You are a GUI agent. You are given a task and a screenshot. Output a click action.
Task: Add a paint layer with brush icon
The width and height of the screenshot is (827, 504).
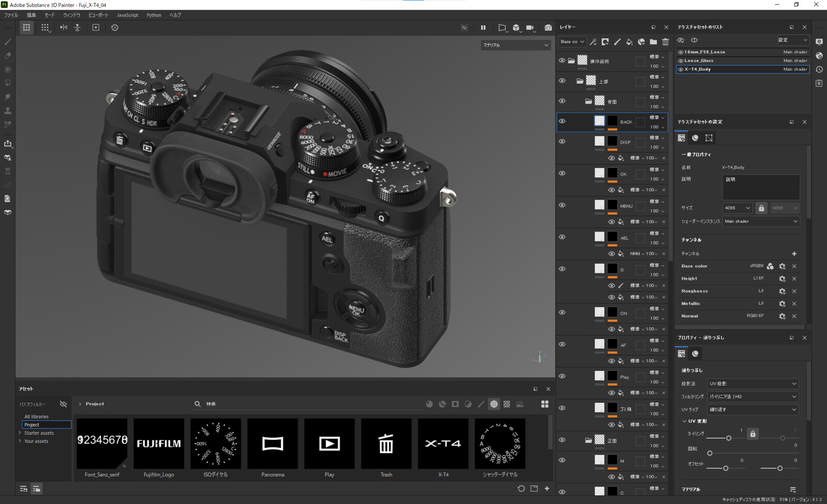617,42
